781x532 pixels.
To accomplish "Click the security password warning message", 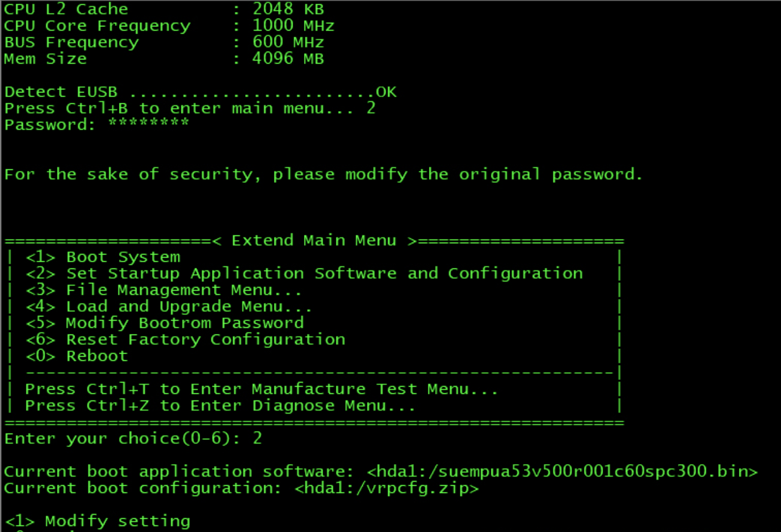I will click(x=324, y=175).
